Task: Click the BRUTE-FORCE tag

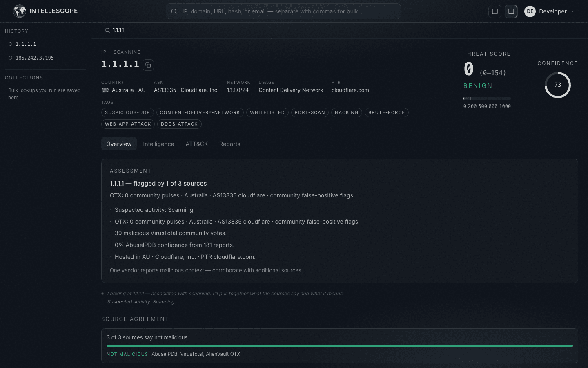Action: point(387,112)
